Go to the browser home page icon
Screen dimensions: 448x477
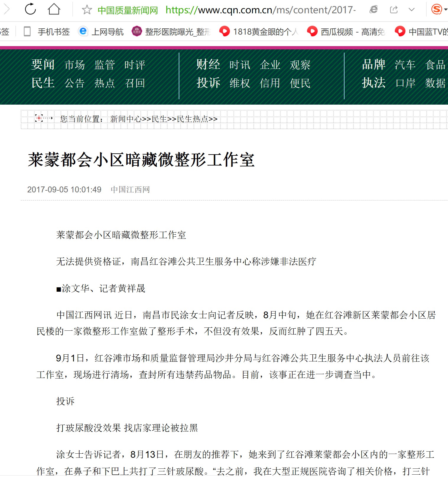[54, 9]
